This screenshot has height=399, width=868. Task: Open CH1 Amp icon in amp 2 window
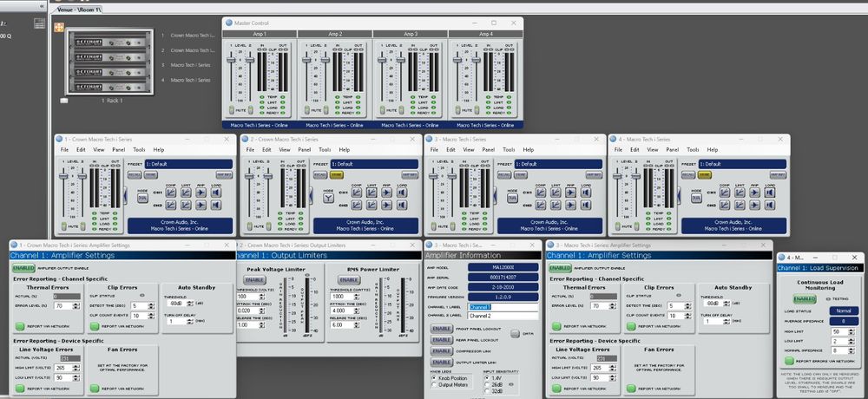386,193
